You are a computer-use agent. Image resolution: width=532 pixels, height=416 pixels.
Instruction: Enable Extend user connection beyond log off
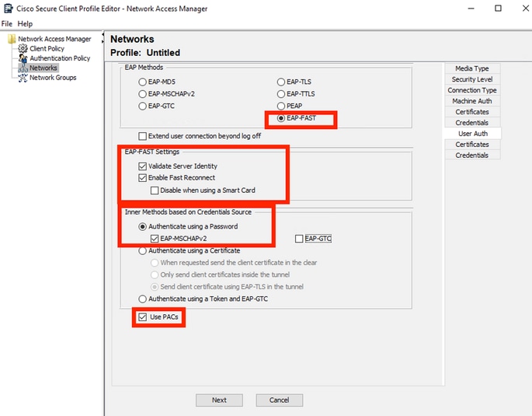pos(142,136)
